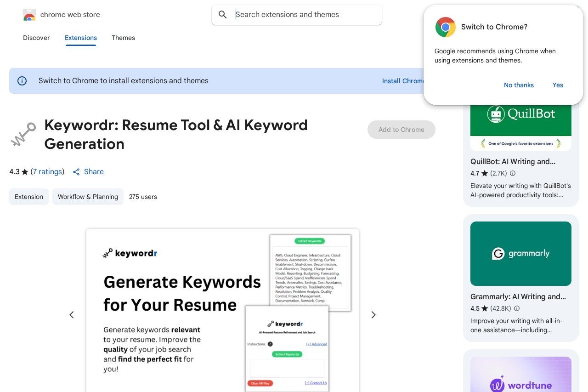
Task: Click the info icon next to QuillBot rating
Action: [513, 173]
